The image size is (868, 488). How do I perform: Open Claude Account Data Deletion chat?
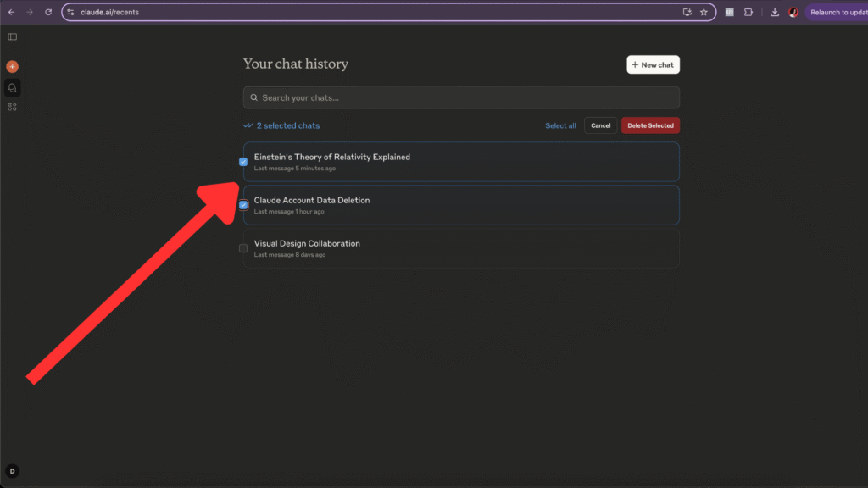pyautogui.click(x=461, y=205)
